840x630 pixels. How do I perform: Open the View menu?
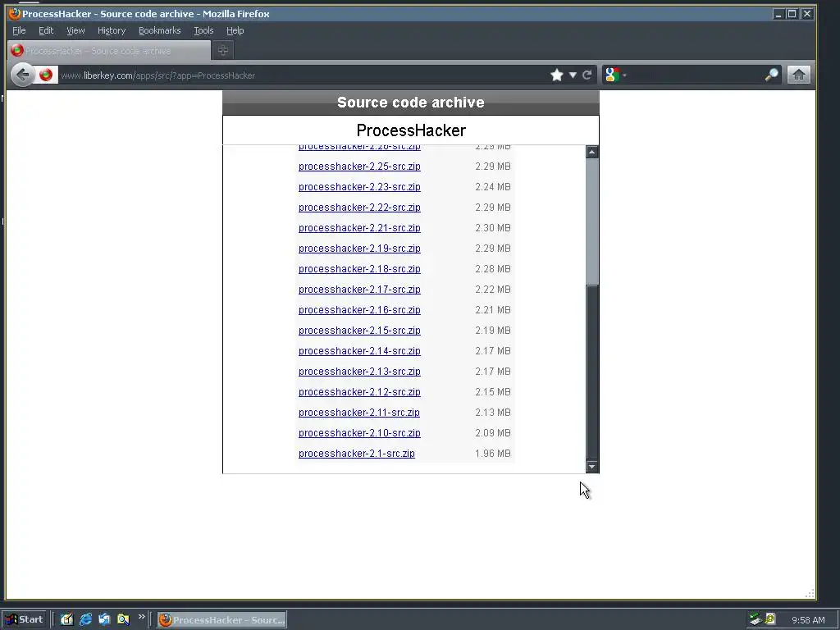point(75,30)
